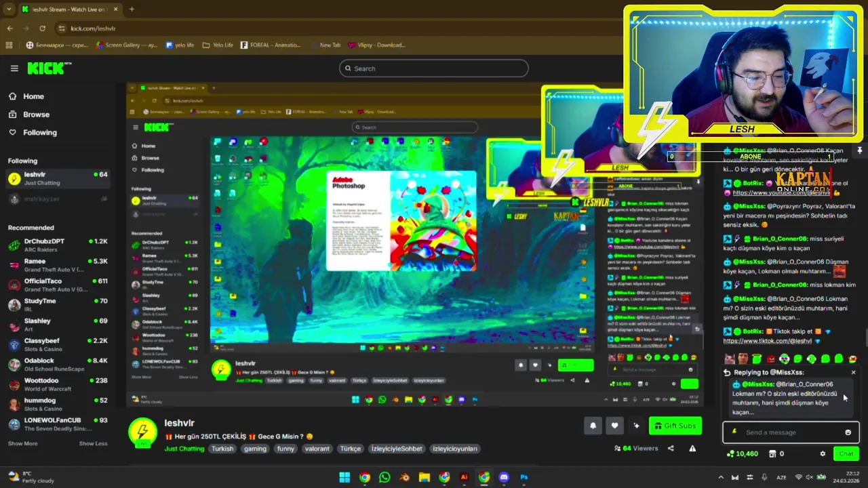The height and width of the screenshot is (488, 868).
Task: Expand recommended list with Show More
Action: click(22, 444)
